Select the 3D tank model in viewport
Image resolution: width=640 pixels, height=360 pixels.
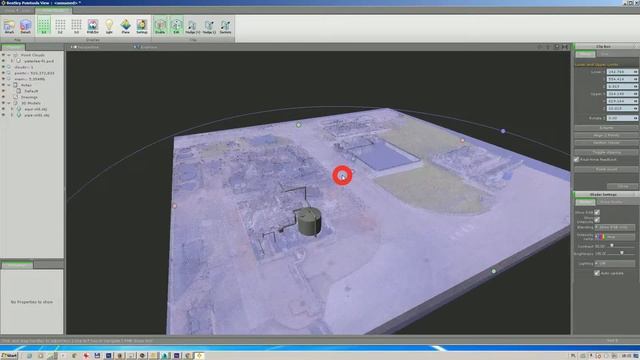309,221
